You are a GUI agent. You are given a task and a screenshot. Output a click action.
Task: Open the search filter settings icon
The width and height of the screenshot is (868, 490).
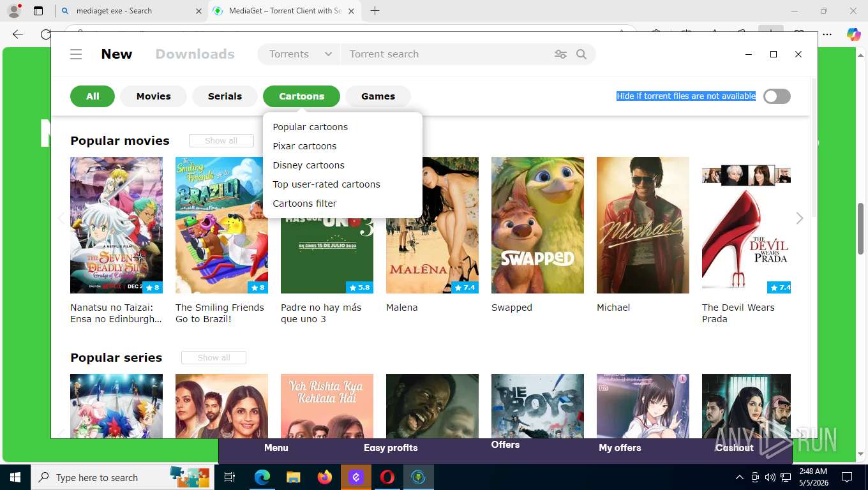pos(560,54)
